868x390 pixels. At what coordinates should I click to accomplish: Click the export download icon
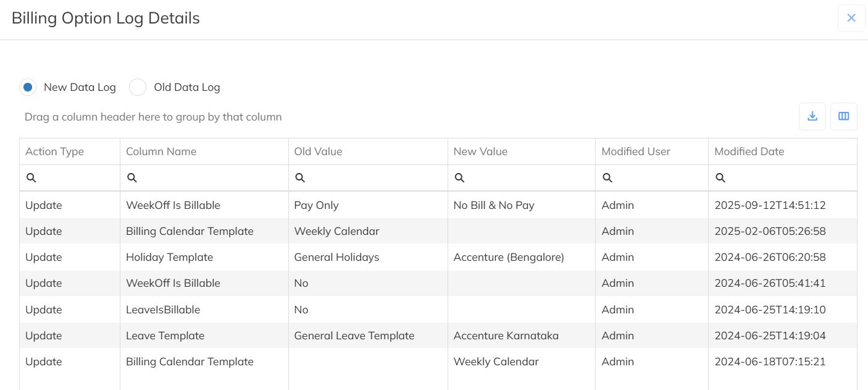click(812, 116)
